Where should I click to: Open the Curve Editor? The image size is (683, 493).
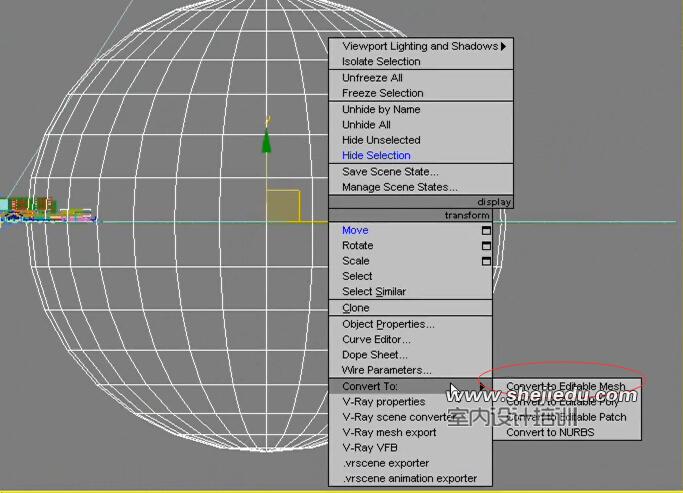point(410,339)
